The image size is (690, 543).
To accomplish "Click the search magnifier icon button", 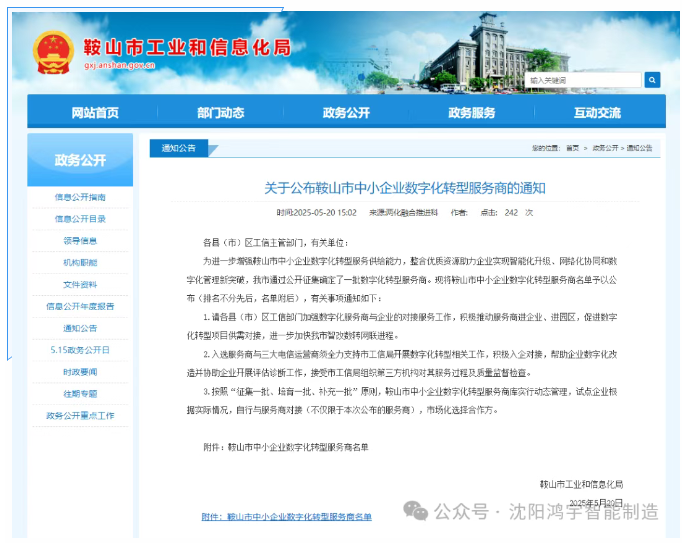I will 652,79.
